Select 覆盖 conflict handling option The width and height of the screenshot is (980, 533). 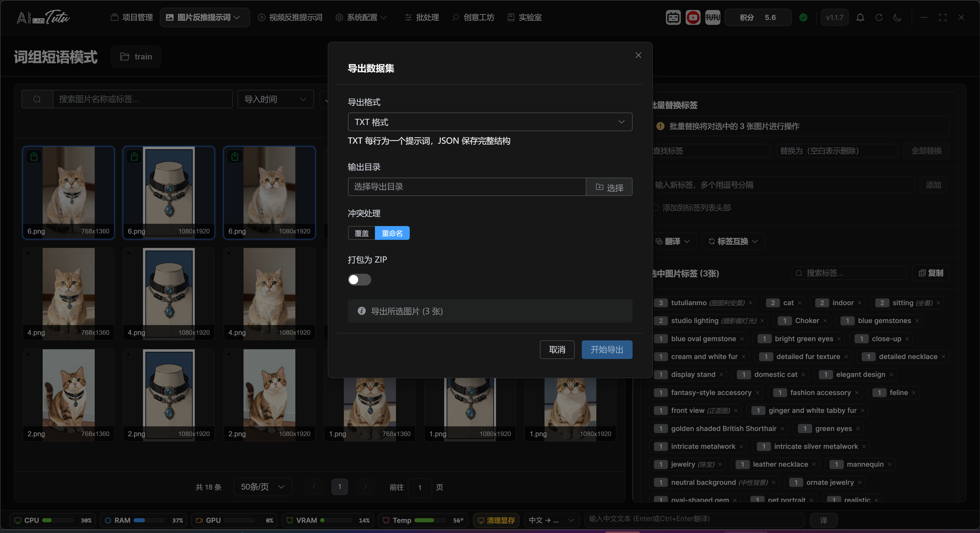coord(361,233)
